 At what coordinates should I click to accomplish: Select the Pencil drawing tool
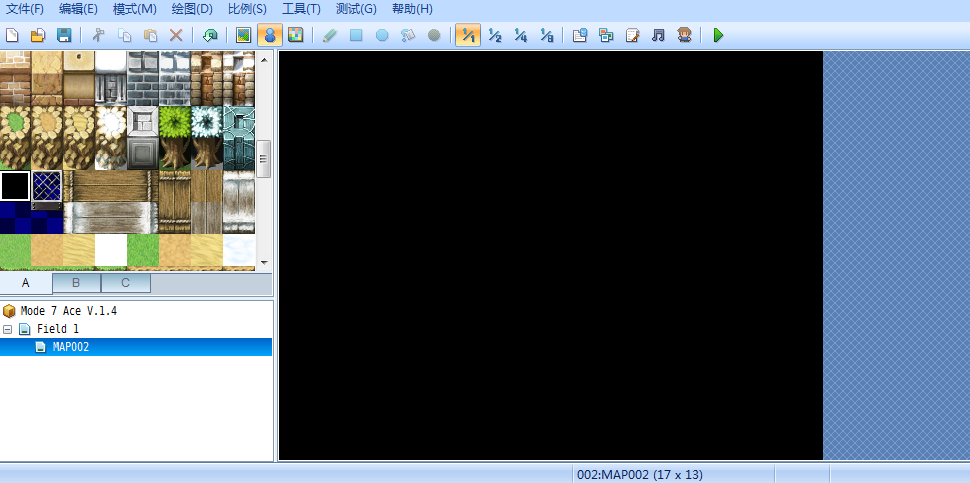(330, 35)
